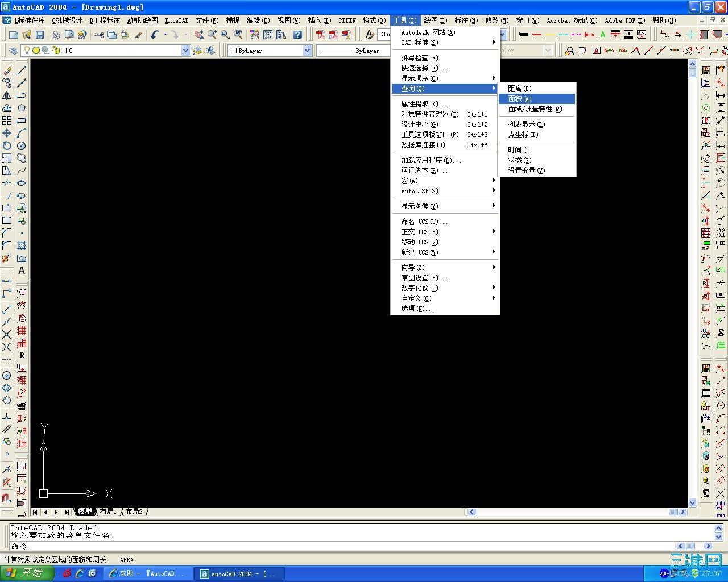The height and width of the screenshot is (582, 728).
Task: Select the Arc drawing tool
Action: pyautogui.click(x=22, y=133)
